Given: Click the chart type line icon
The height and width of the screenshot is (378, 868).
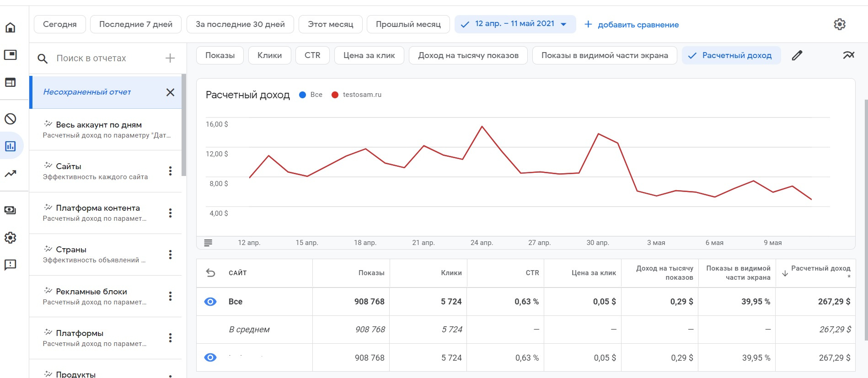Looking at the screenshot, I should tap(848, 55).
